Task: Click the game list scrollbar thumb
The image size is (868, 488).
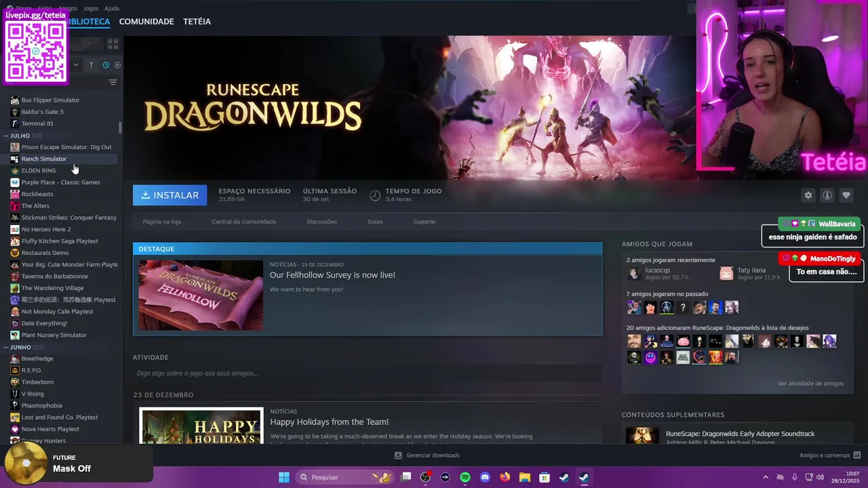Action: [120, 127]
